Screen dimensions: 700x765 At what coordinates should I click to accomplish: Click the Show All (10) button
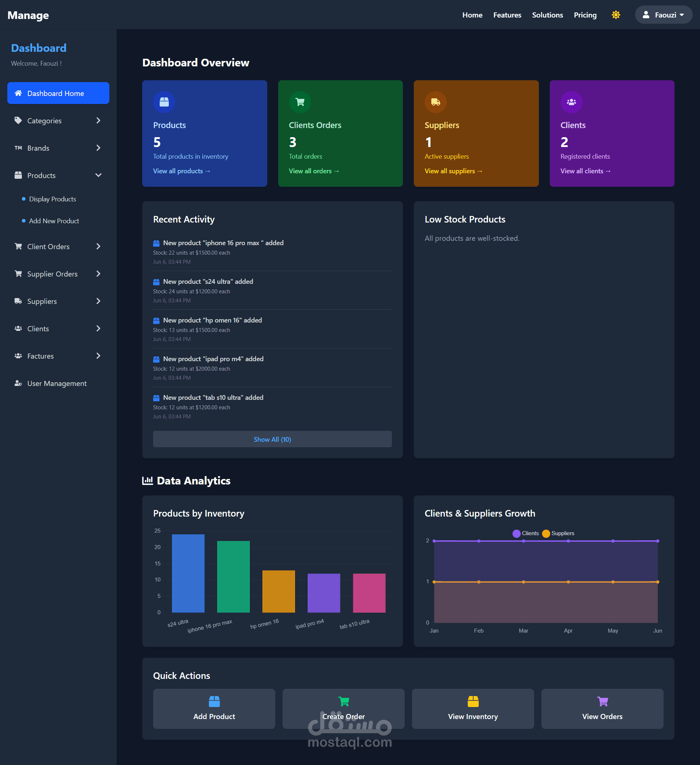tap(272, 439)
